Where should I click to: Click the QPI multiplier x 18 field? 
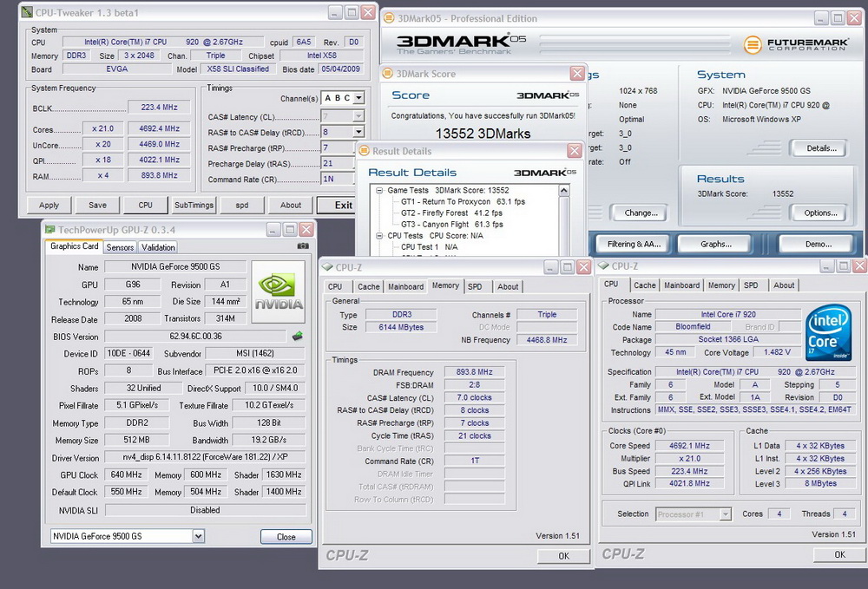pyautogui.click(x=103, y=160)
